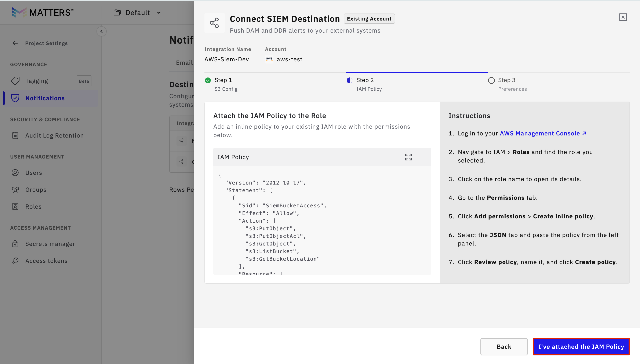The image size is (640, 364).
Task: Open the Default project dropdown
Action: click(137, 13)
